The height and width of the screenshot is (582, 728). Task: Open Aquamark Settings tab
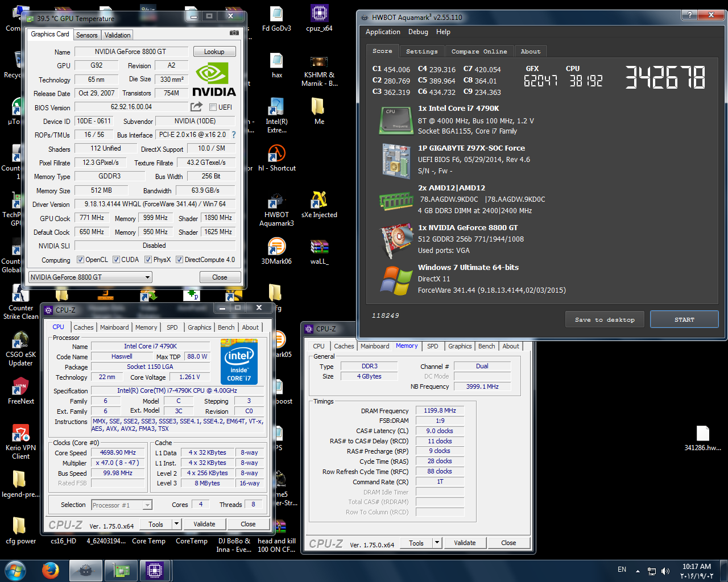[421, 51]
